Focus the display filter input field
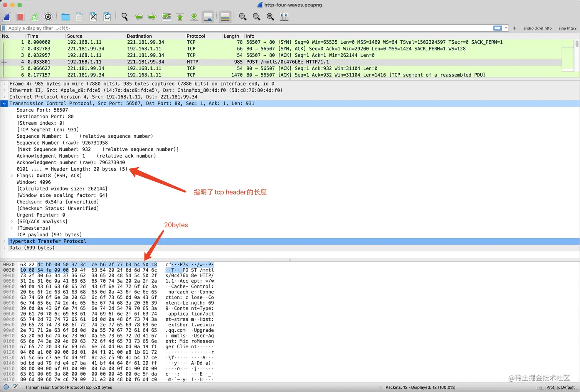Viewport: 580px width, 392px height. coord(249,28)
